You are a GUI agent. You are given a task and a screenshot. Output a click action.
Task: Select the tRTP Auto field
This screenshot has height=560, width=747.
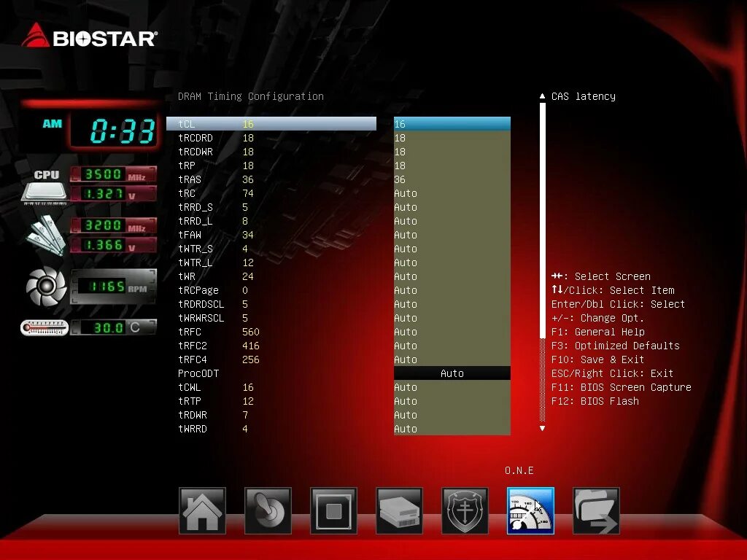[x=452, y=401]
